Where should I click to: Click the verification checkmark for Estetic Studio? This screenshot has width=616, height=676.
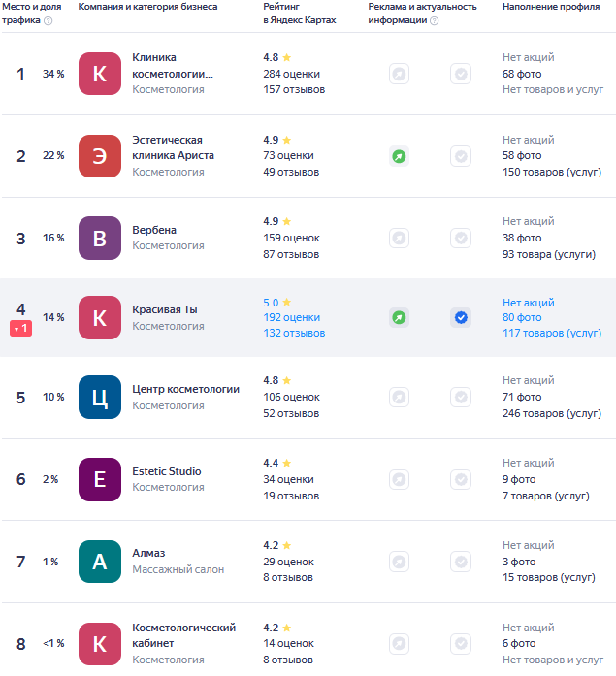click(x=461, y=479)
